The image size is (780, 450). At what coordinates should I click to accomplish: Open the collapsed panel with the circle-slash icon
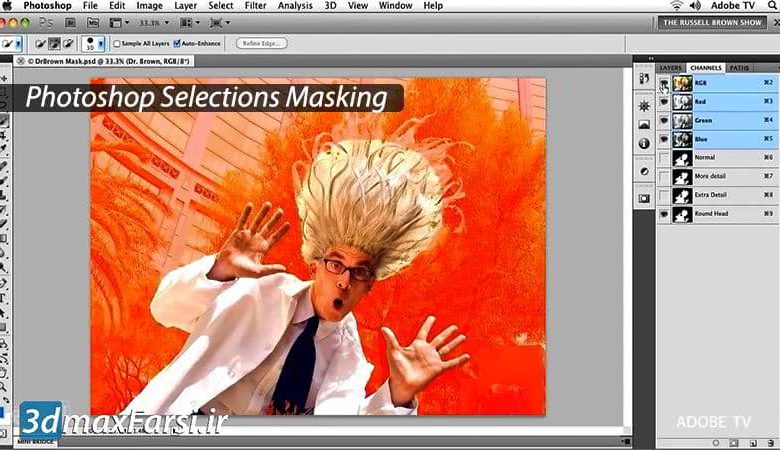(x=644, y=171)
